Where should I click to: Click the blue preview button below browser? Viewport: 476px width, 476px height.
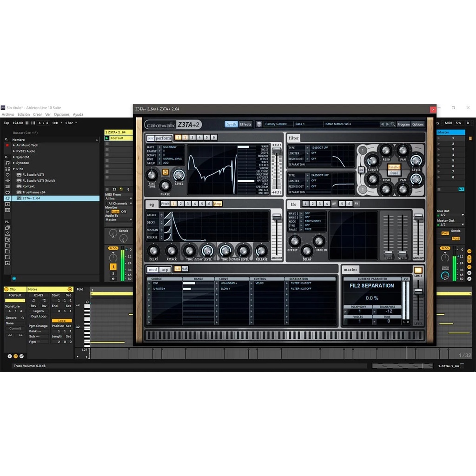14,278
